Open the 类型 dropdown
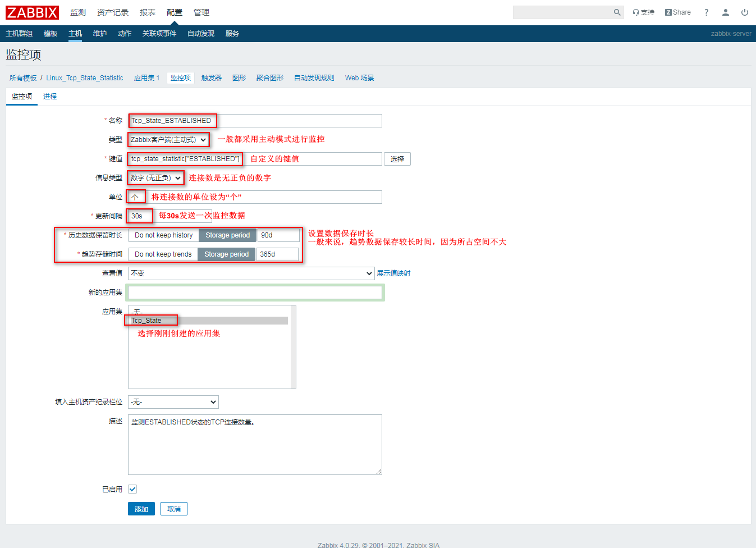The height and width of the screenshot is (548, 756). pos(168,140)
